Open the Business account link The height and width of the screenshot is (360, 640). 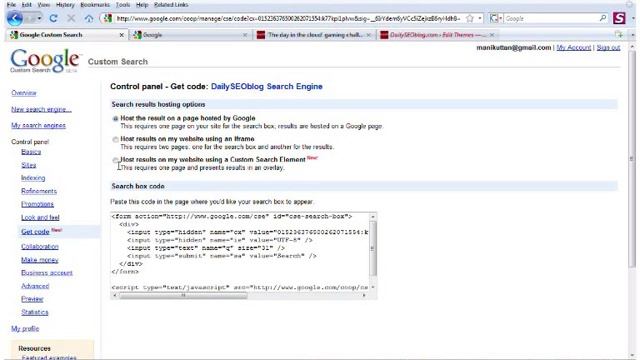47,273
